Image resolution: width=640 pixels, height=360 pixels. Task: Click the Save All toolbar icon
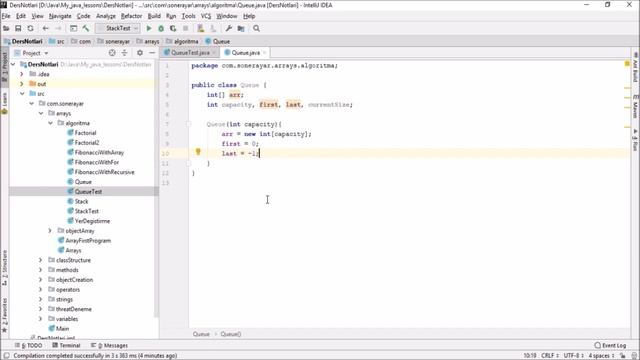click(x=18, y=29)
